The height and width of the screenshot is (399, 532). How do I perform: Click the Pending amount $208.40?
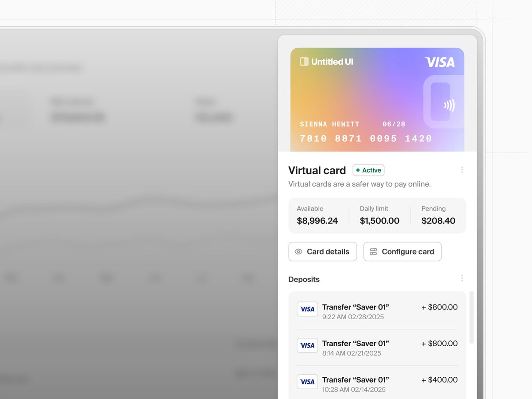click(x=438, y=221)
